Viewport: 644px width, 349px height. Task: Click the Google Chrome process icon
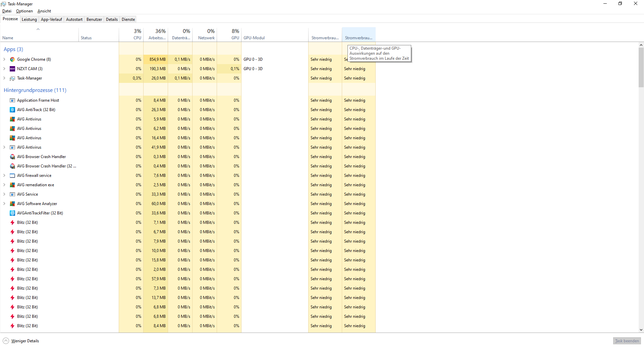pyautogui.click(x=12, y=59)
